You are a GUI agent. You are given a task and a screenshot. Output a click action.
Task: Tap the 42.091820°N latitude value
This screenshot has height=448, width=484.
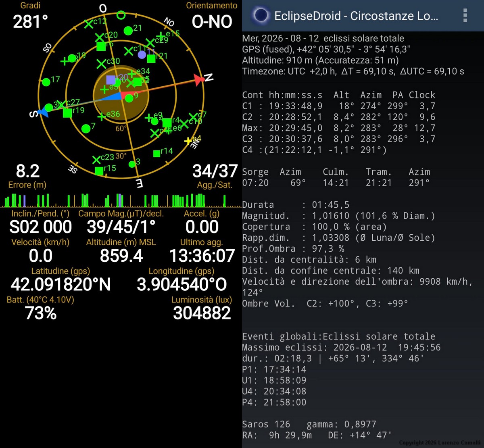pos(60,285)
